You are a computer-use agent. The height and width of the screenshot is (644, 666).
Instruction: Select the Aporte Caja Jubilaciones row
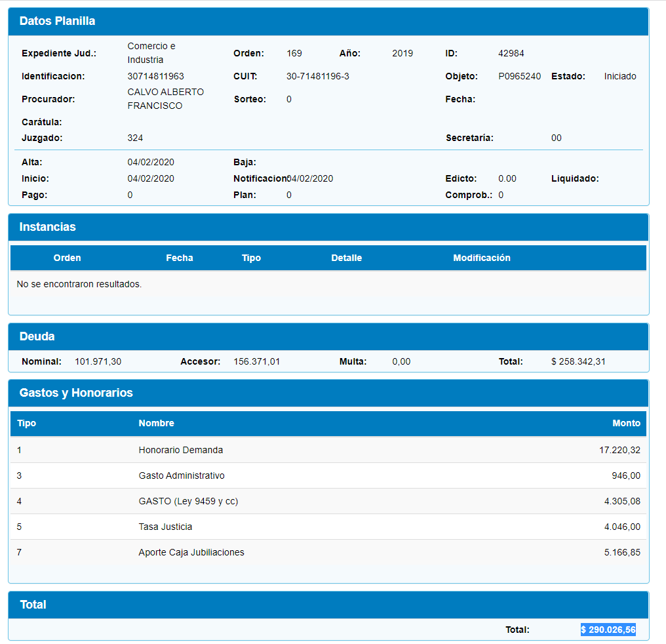click(x=191, y=552)
